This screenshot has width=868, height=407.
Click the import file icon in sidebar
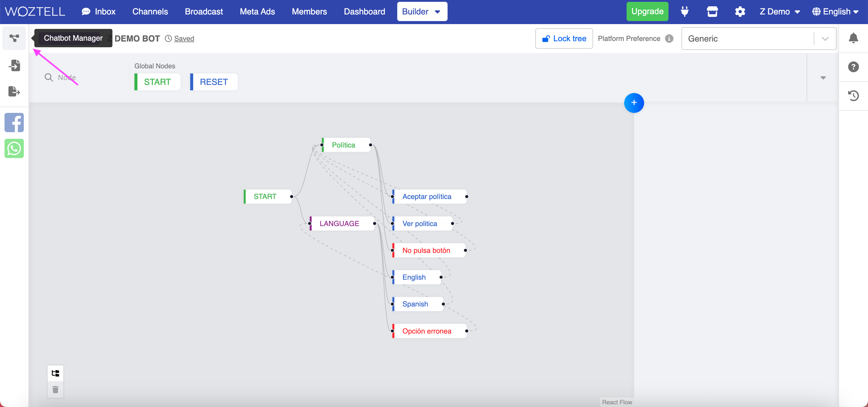click(x=14, y=65)
